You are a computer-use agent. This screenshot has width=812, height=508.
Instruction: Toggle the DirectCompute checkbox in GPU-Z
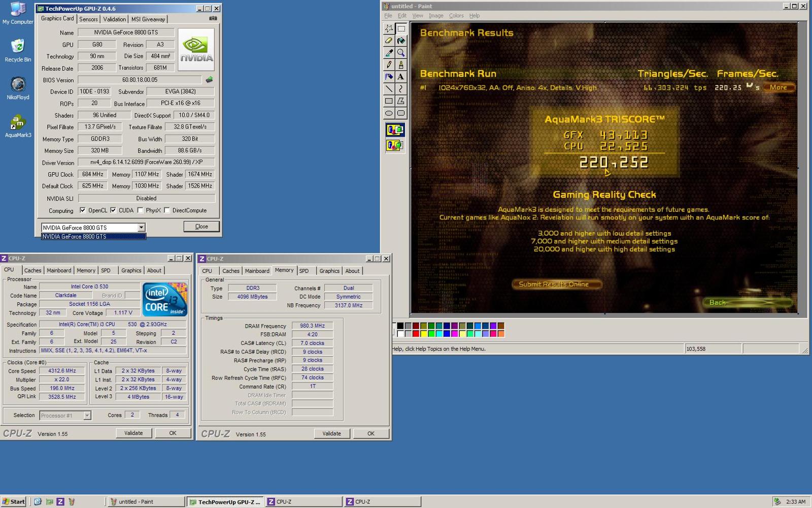[166, 210]
